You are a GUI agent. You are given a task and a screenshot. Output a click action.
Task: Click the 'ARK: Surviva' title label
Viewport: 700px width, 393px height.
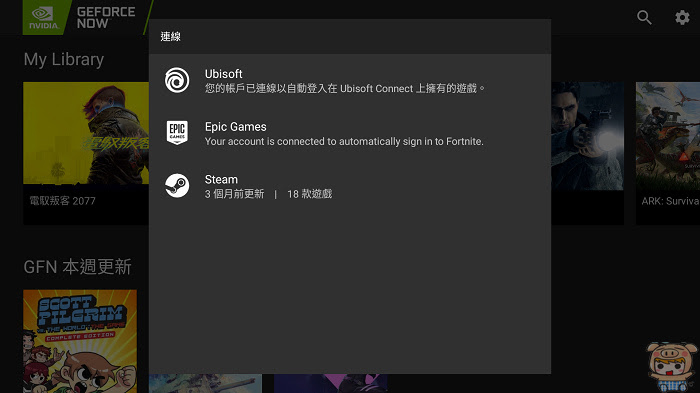[x=671, y=201]
